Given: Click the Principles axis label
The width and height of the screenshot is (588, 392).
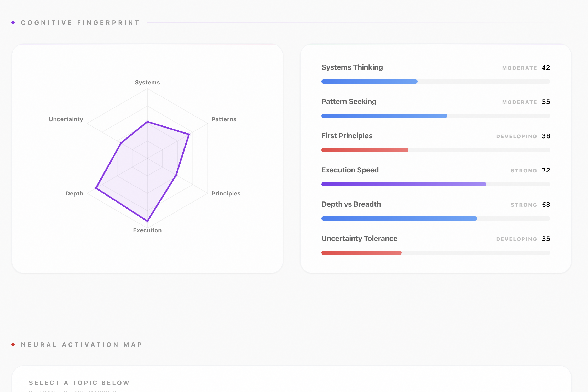Looking at the screenshot, I should (226, 194).
